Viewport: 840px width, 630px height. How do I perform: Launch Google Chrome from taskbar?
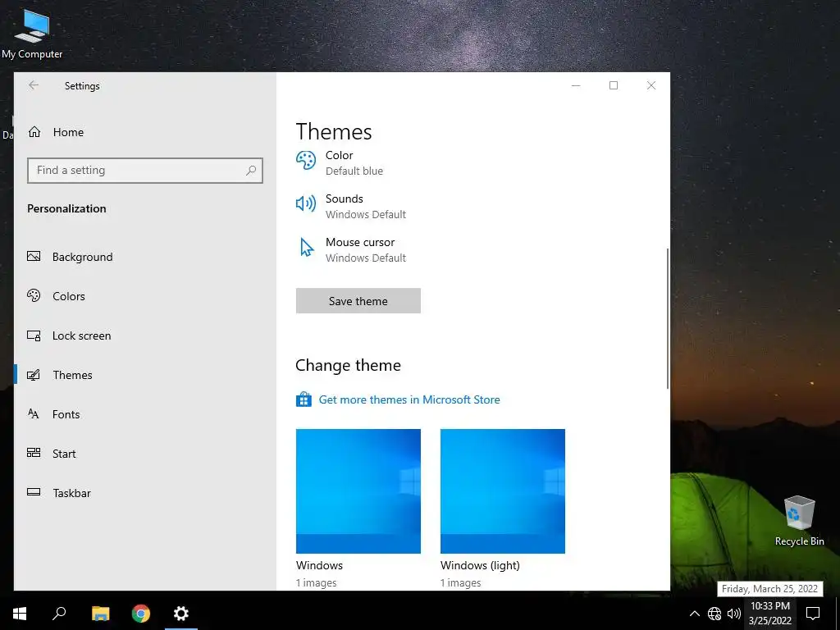[x=141, y=614]
